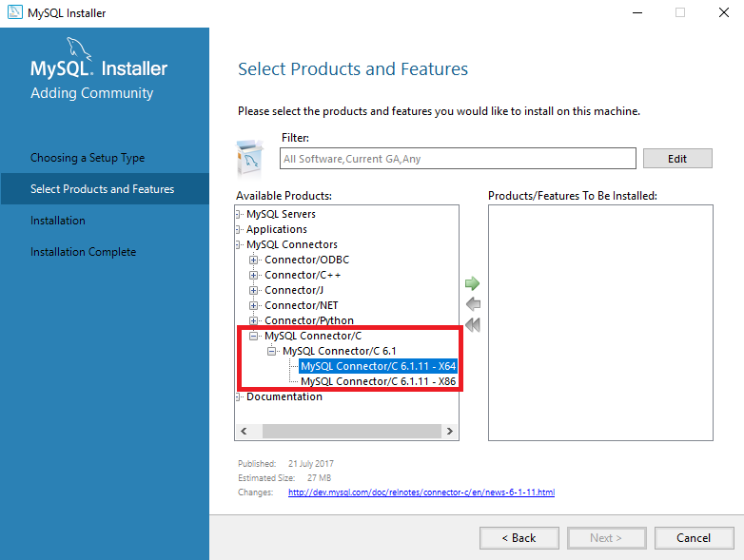Go to the Installation step in sidebar

58,221
